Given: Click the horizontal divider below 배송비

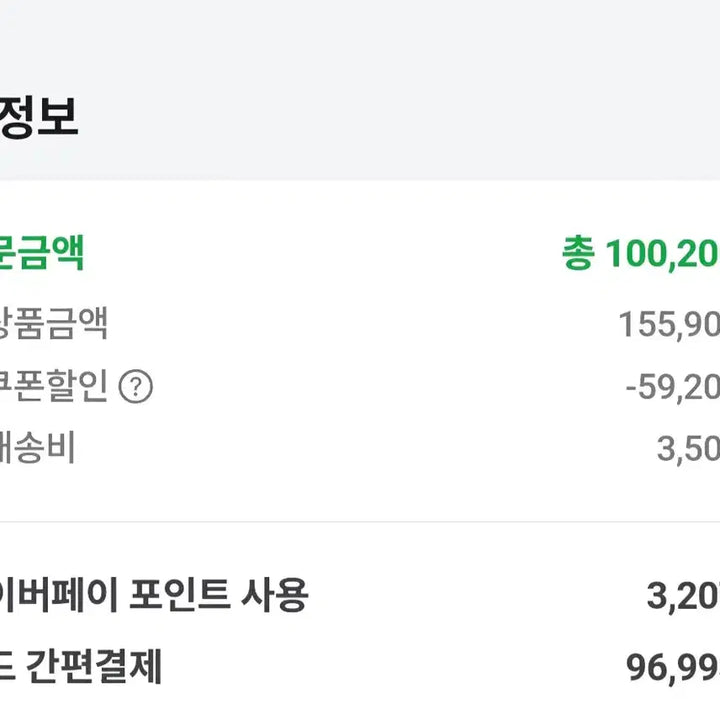Looking at the screenshot, I should [360, 521].
